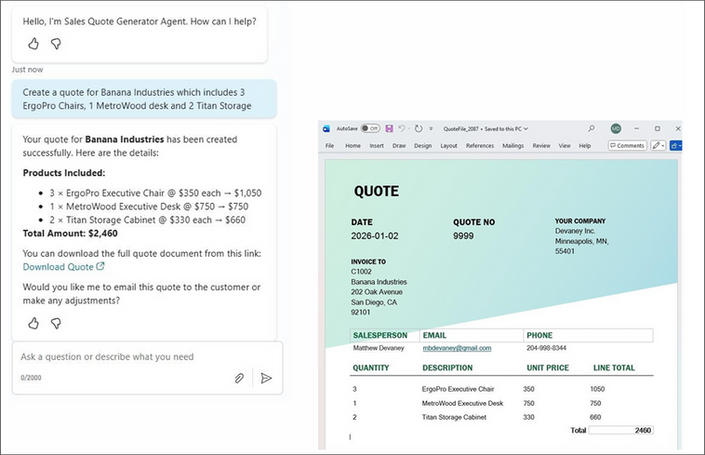Click the Total value 2460 cell
This screenshot has width=705, height=455.
coord(621,430)
